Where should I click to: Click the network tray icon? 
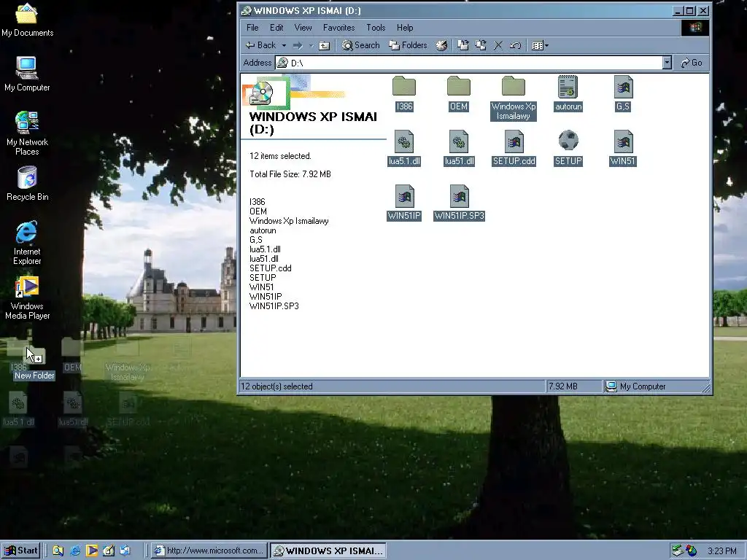click(678, 551)
